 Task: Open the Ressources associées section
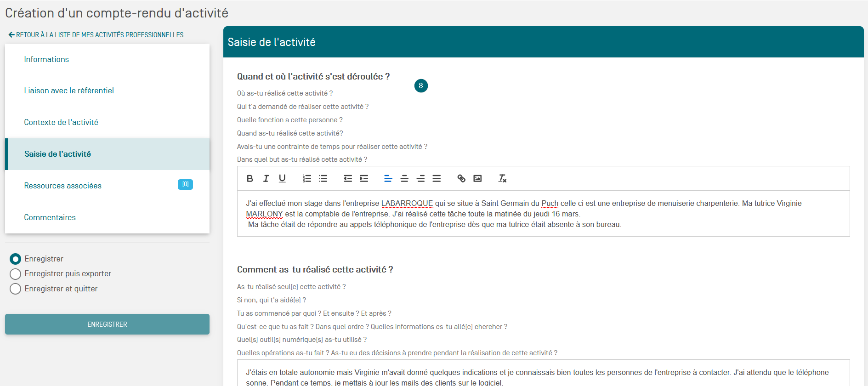(63, 186)
